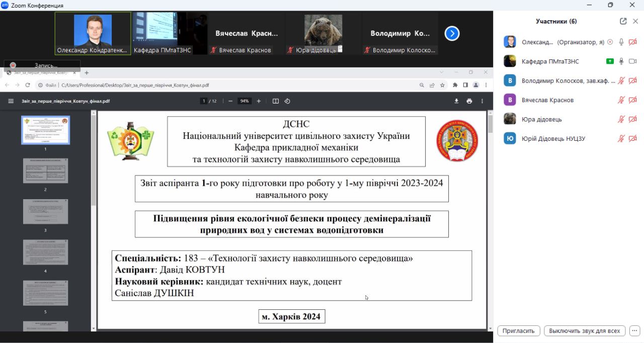Open page 3 thumbnail in PDF sidebar

click(x=45, y=212)
